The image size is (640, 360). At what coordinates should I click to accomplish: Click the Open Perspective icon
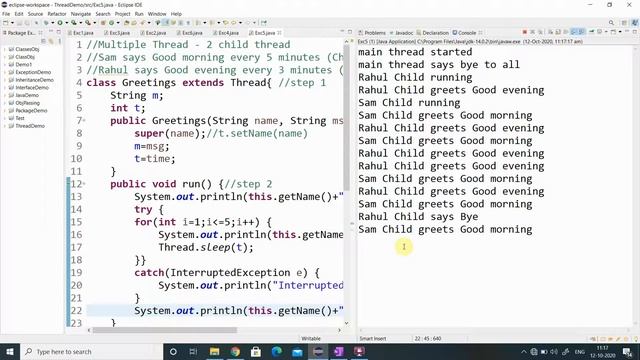[624, 22]
